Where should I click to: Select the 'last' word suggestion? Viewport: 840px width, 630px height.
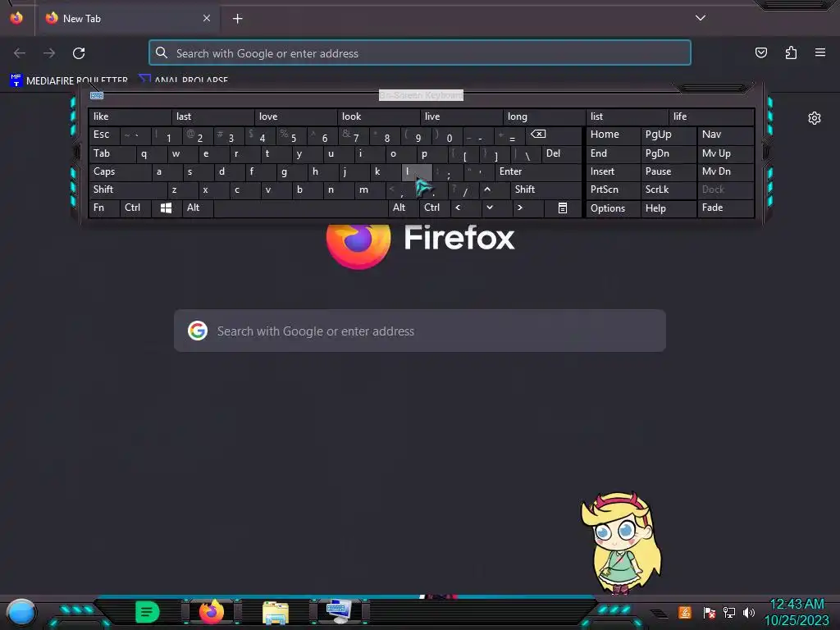click(x=213, y=116)
